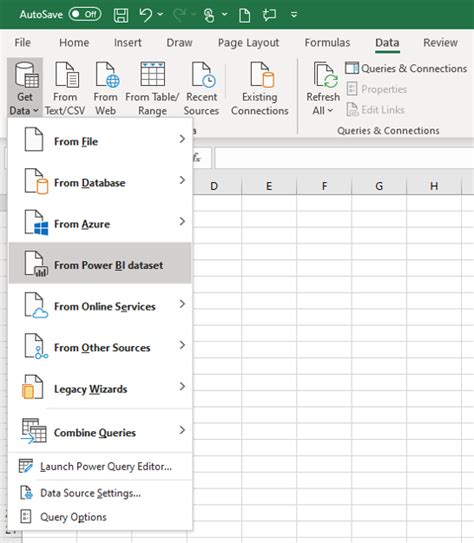Click the Combine Queries tables icon
This screenshot has width=474, height=543.
pos(33,431)
